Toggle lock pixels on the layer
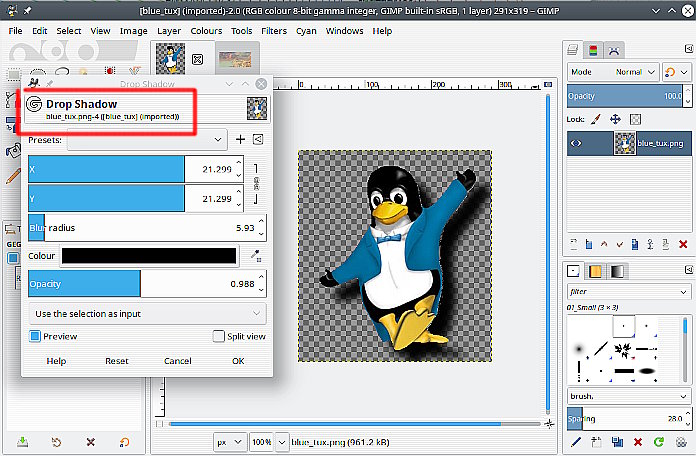Screen dimensions: 696x456 (x=596, y=119)
